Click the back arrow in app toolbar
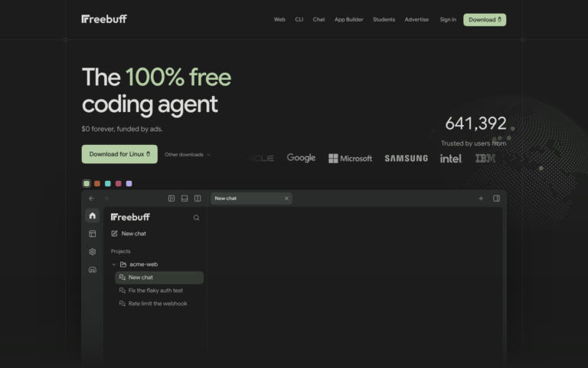Viewport: 588px width, 368px height. point(92,199)
